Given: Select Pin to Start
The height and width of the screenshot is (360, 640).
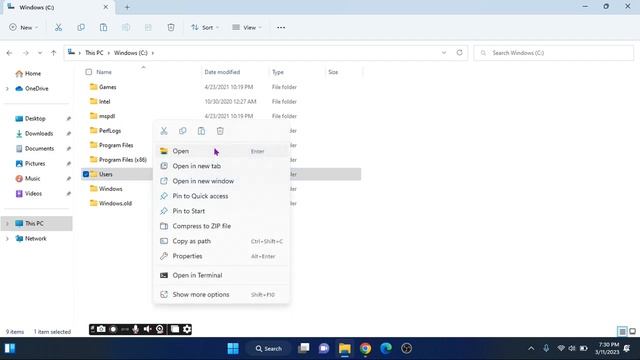Looking at the screenshot, I should (221, 211).
